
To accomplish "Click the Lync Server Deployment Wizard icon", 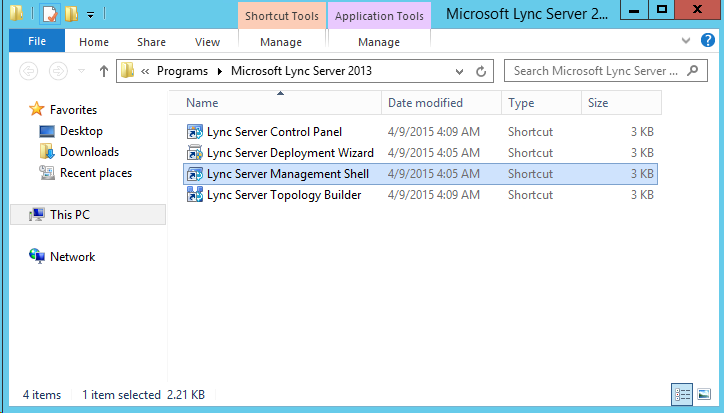I will click(195, 153).
